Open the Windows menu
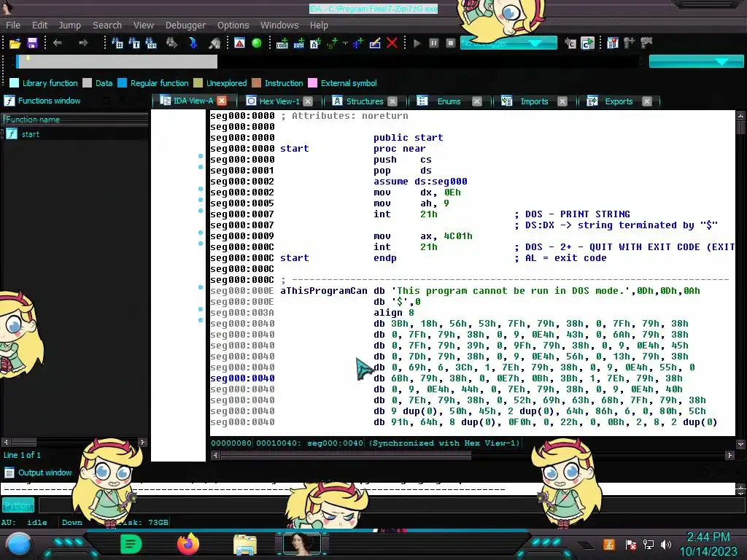 [279, 26]
